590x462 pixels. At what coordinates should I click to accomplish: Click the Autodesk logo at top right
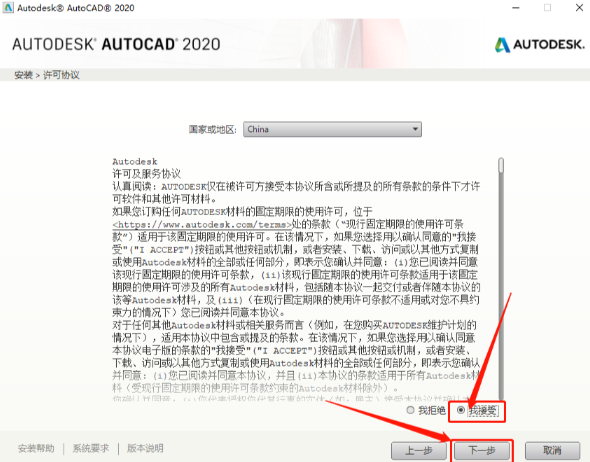coord(540,44)
